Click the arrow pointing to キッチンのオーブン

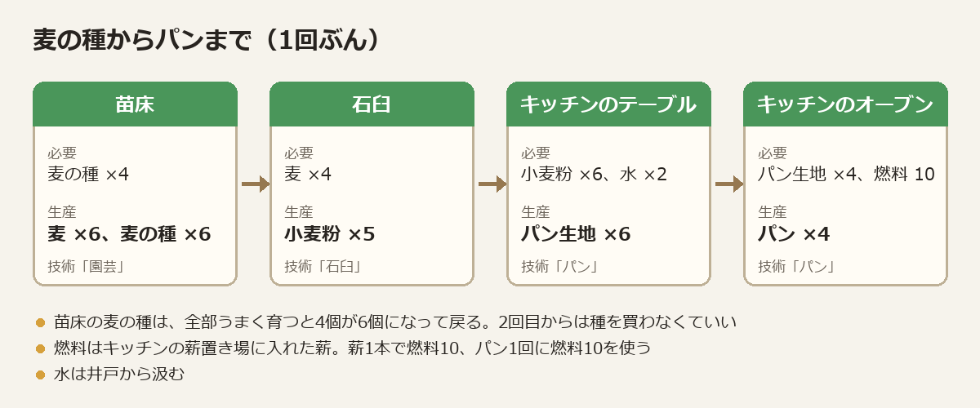tap(728, 184)
